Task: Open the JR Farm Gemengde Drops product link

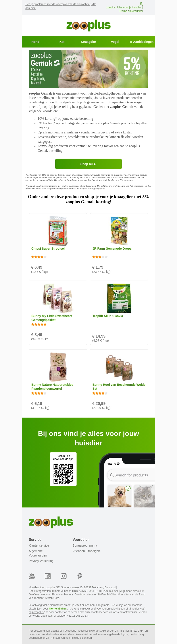Action: click(112, 249)
